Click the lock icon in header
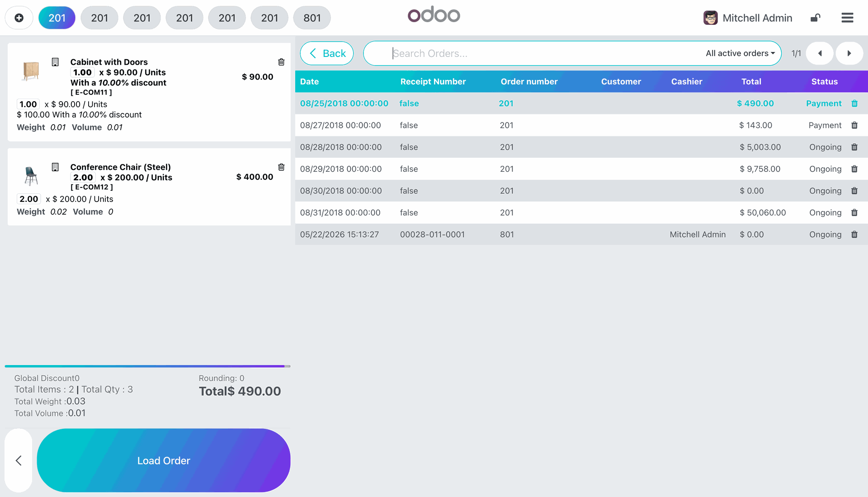Image resolution: width=868 pixels, height=497 pixels. point(815,18)
